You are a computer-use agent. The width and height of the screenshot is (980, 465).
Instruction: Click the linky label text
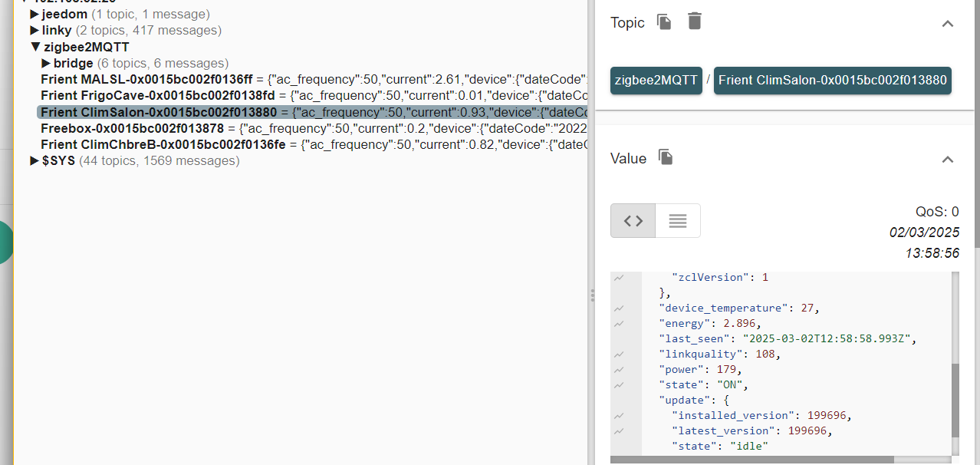coord(57,31)
